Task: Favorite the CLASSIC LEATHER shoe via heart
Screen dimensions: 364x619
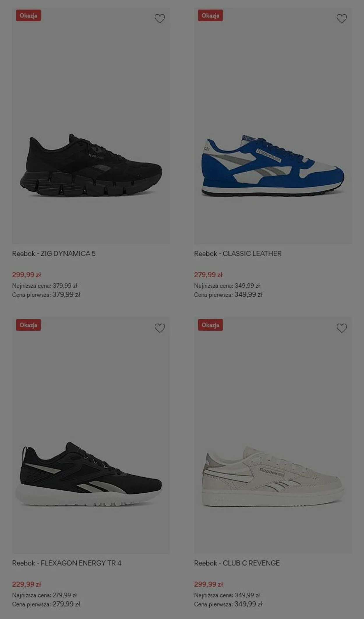Action: tap(342, 19)
